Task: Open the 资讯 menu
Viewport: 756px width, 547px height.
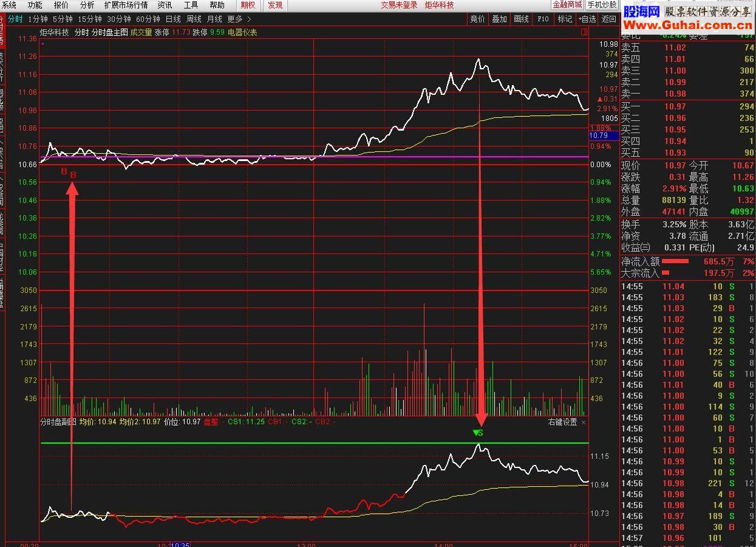Action: [x=165, y=5]
